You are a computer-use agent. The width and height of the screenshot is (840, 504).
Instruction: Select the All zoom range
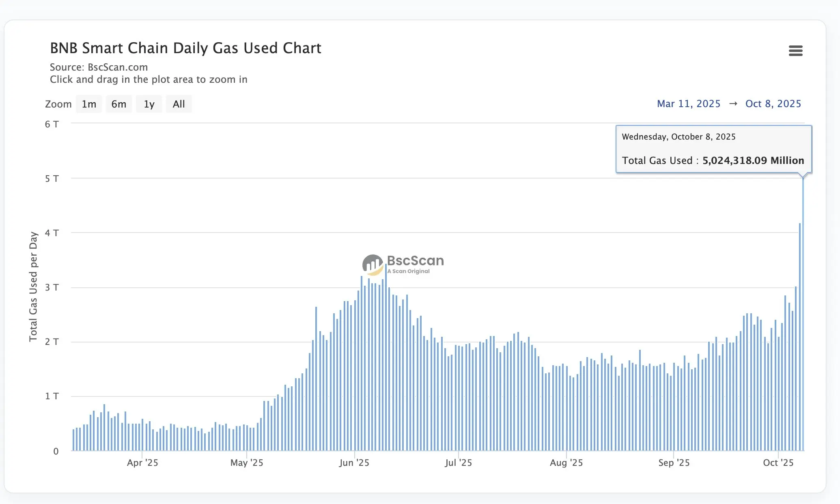[179, 104]
